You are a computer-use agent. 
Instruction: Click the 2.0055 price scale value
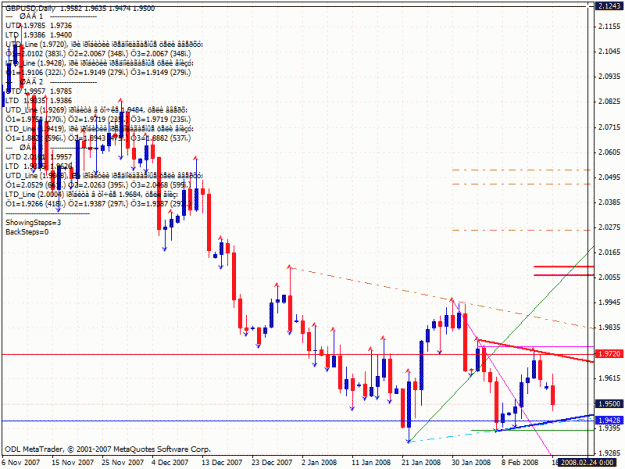(x=609, y=277)
